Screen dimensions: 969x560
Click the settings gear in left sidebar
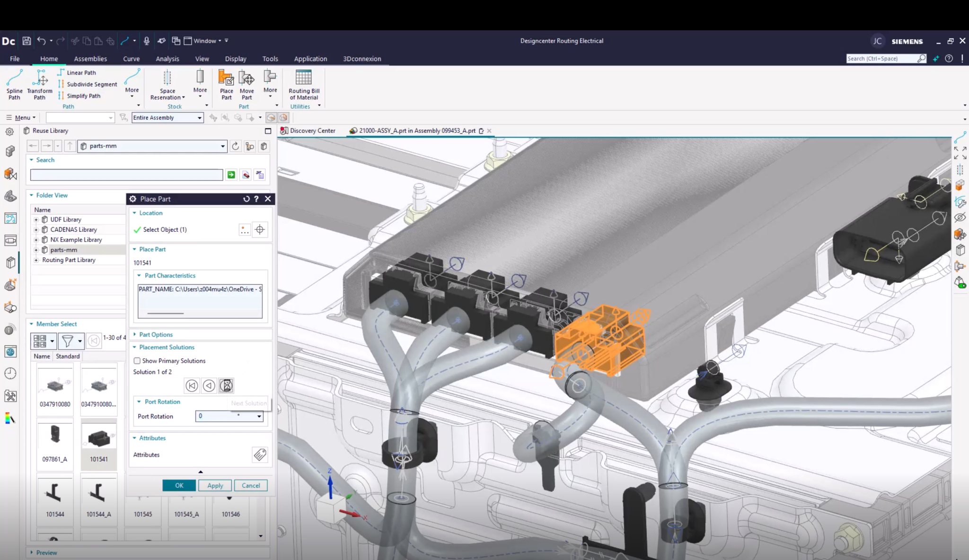pyautogui.click(x=9, y=132)
